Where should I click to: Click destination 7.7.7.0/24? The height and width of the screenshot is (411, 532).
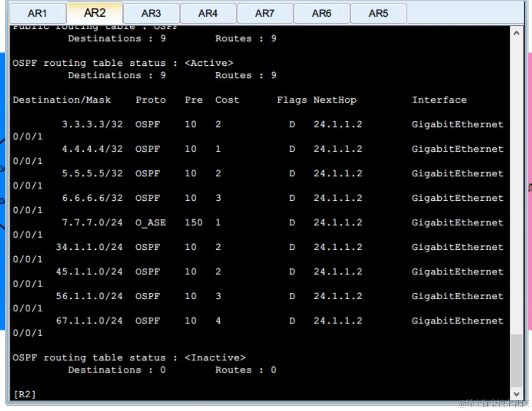click(x=92, y=223)
